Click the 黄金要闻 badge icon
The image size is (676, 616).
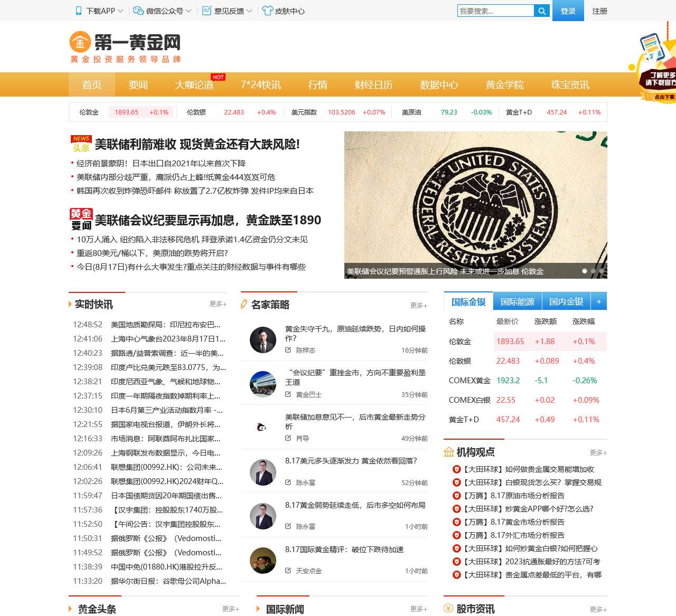point(81,220)
